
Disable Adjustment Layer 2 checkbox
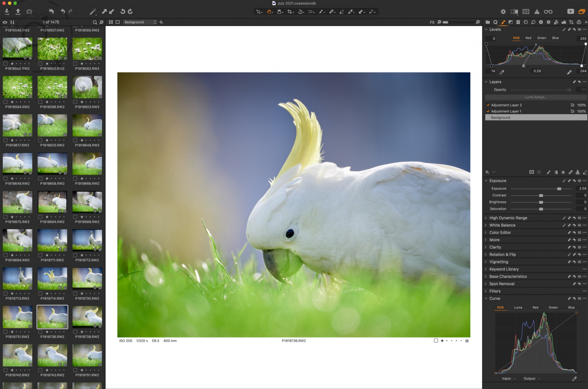click(x=488, y=105)
